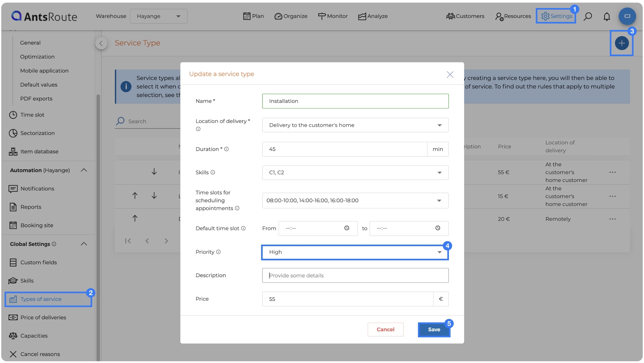Close the Update a service type dialog

tap(450, 74)
